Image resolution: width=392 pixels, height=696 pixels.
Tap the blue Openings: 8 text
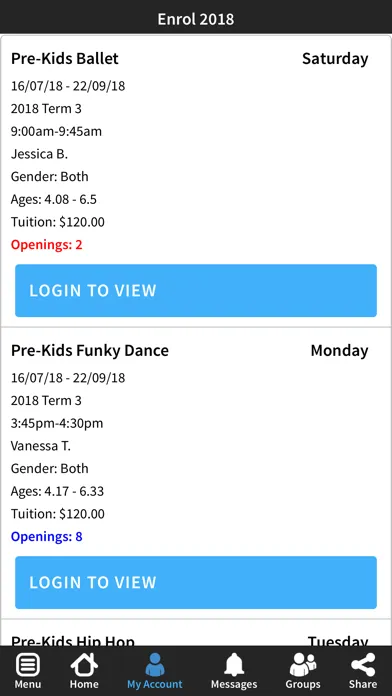(47, 537)
